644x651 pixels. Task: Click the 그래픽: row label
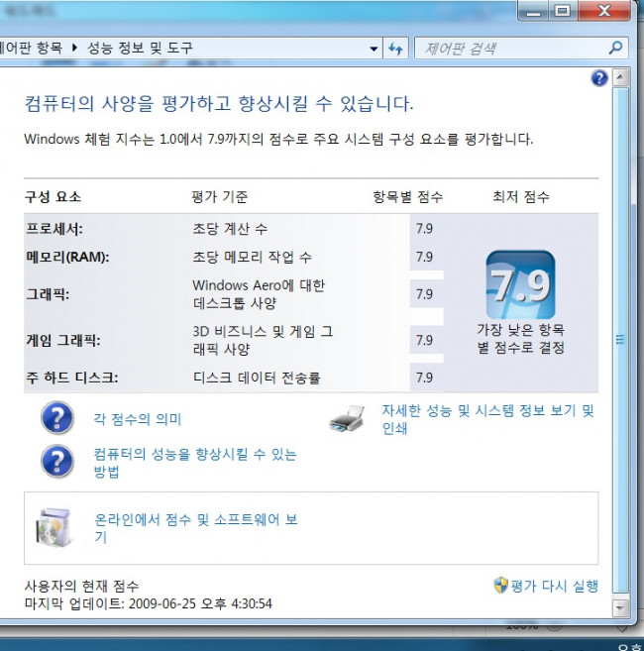point(48,294)
